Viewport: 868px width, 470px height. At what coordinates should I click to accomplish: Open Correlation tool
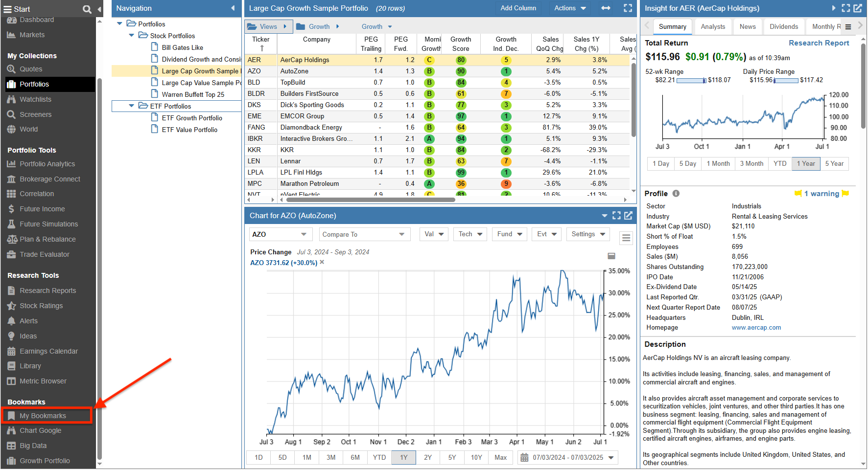tap(37, 194)
